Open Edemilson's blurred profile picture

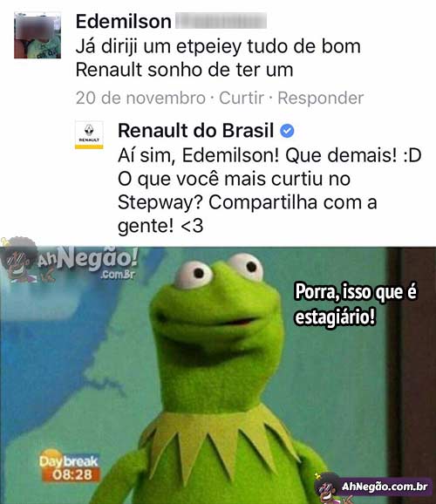tap(37, 35)
